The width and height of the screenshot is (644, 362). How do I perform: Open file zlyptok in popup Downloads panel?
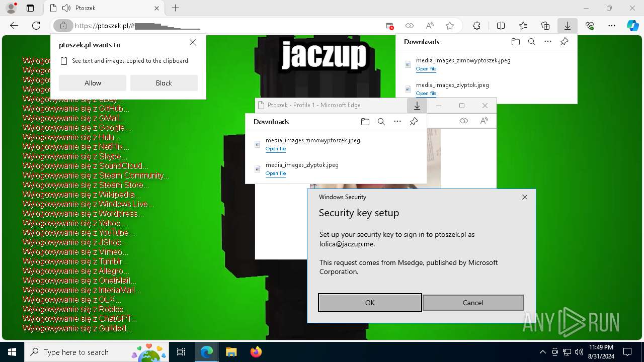tap(276, 173)
